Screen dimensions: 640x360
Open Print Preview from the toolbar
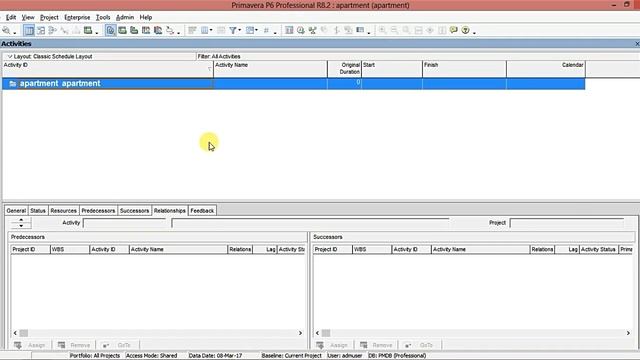(6, 30)
